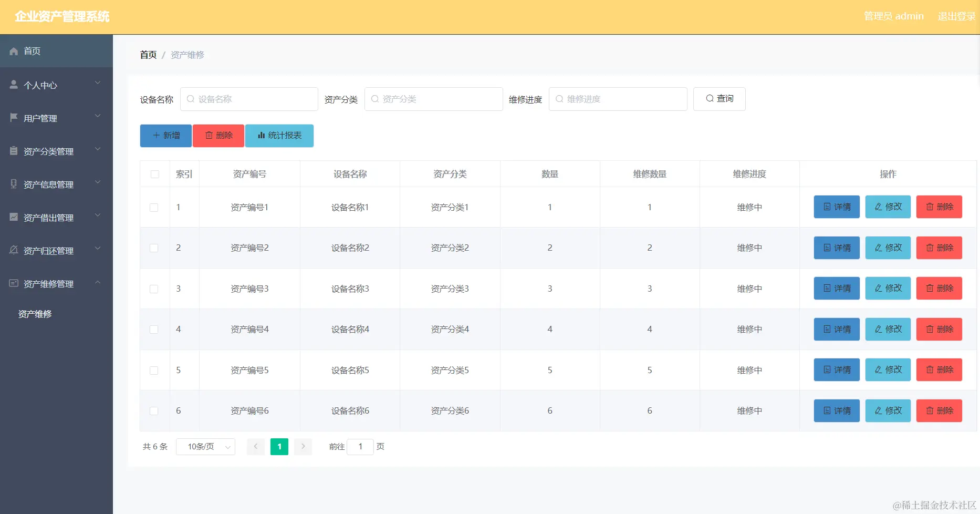Screen dimensions: 980x514
Task: Click 详情 button for 资产编号1
Action: pos(837,207)
